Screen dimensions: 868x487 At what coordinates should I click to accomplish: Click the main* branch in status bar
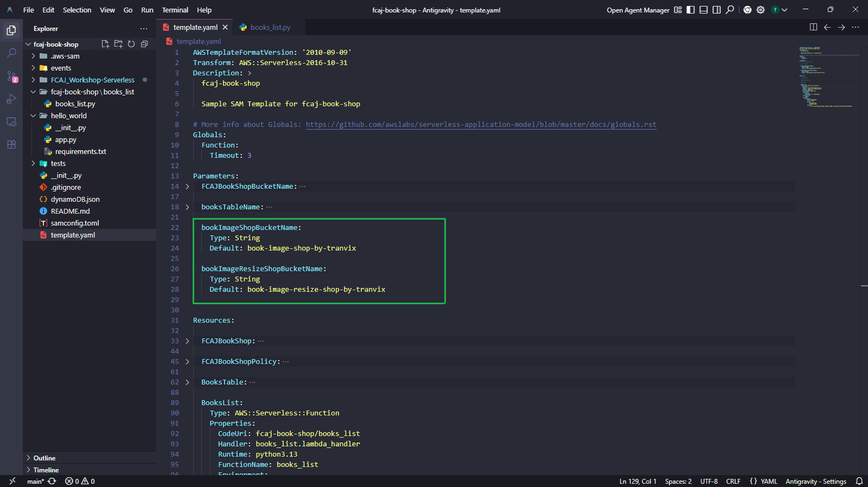(35, 481)
